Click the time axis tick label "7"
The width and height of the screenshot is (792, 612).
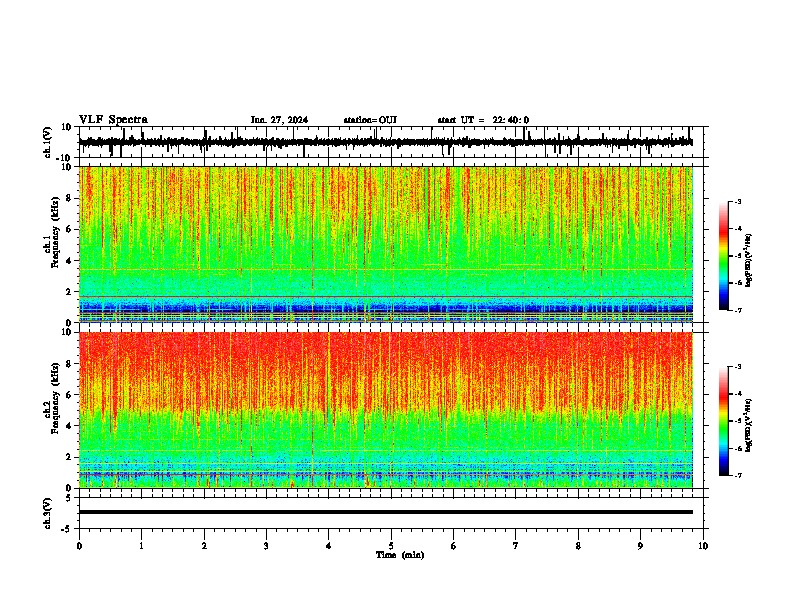pyautogui.click(x=516, y=546)
